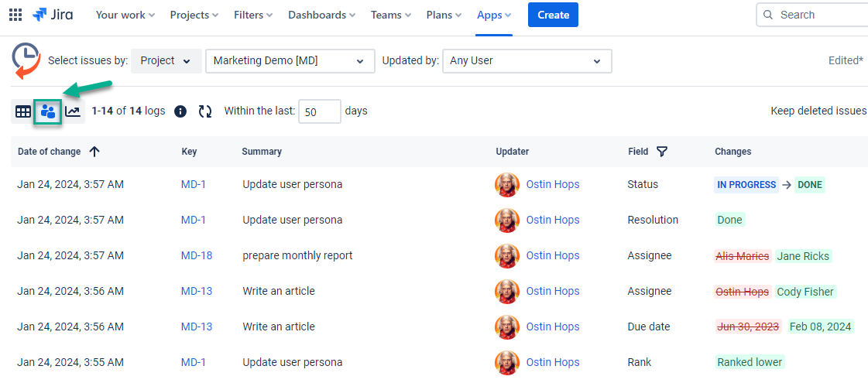The height and width of the screenshot is (383, 868).
Task: Filter the Field column
Action: tap(662, 152)
